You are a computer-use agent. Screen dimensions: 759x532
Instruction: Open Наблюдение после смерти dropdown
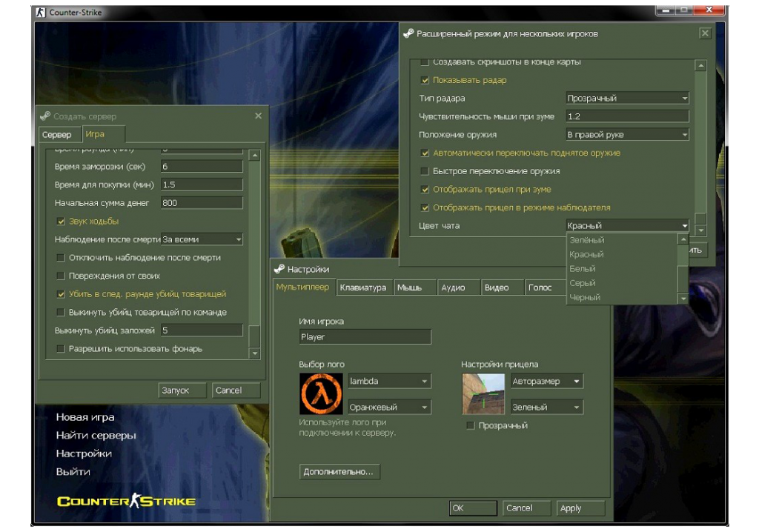202,239
